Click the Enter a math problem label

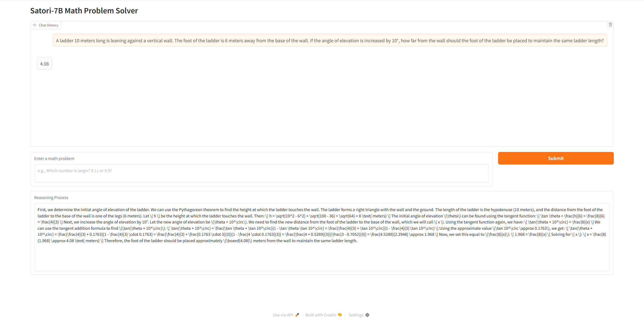(x=54, y=158)
